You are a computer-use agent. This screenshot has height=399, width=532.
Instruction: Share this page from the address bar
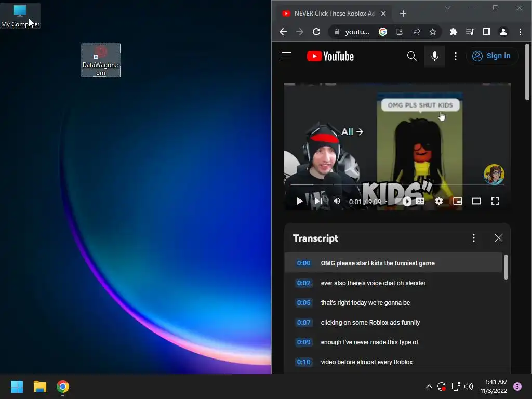(x=416, y=32)
